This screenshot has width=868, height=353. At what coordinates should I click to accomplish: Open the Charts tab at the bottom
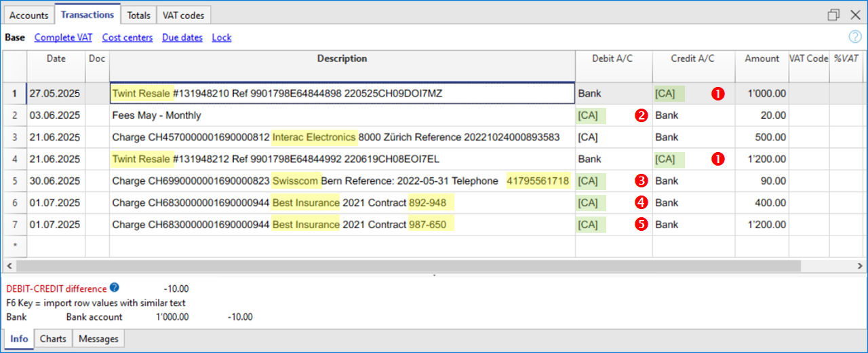click(53, 339)
